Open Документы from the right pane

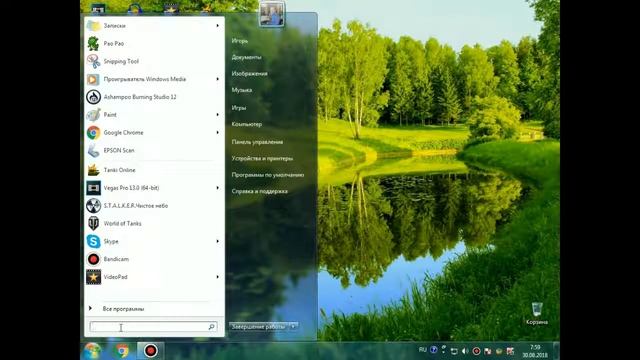click(247, 57)
